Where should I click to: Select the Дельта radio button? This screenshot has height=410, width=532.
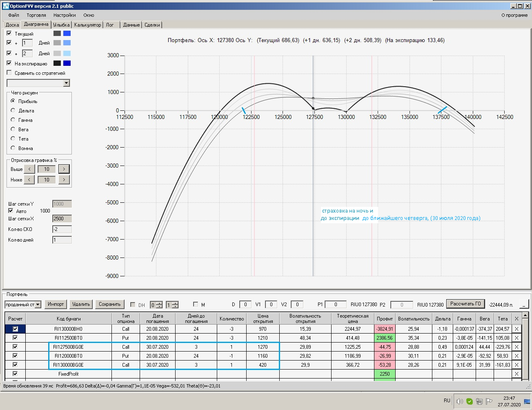tap(13, 110)
